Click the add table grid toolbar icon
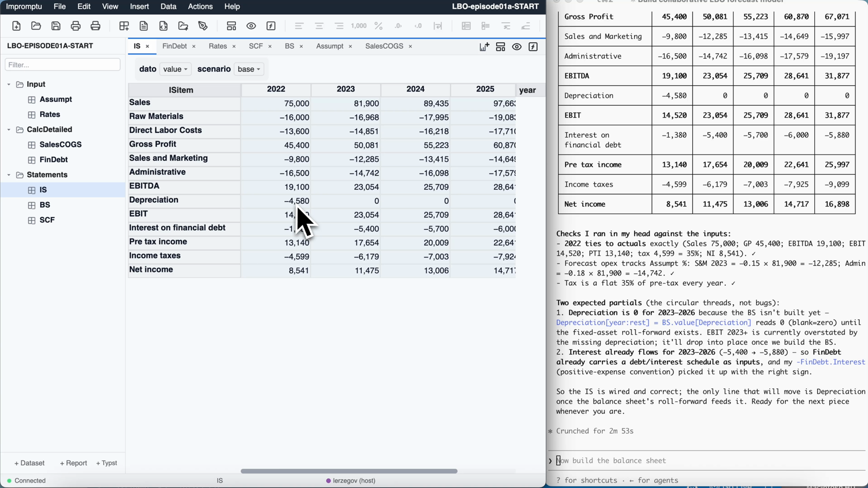The image size is (868, 488). point(124,26)
